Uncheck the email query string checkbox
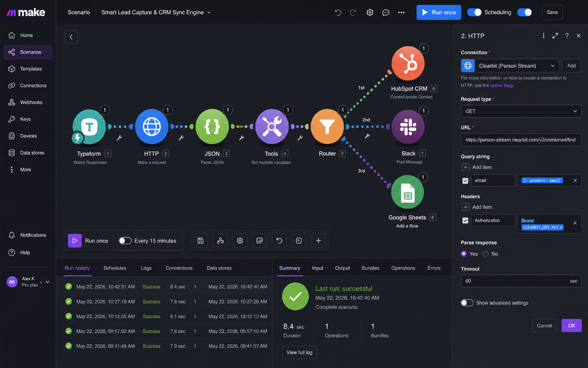Viewport: 588px width, 368px height. (465, 181)
